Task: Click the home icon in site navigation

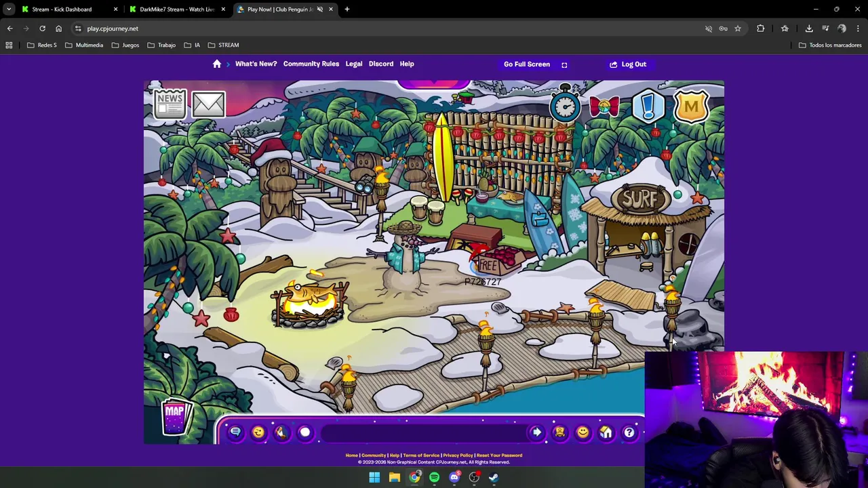Action: coord(217,64)
